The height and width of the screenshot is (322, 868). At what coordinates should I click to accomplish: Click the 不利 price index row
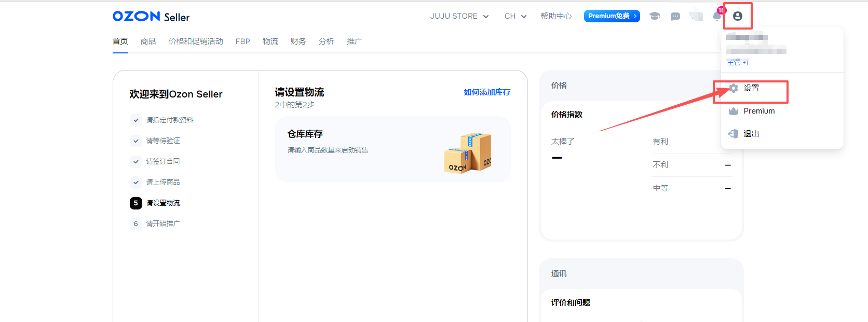coord(691,165)
